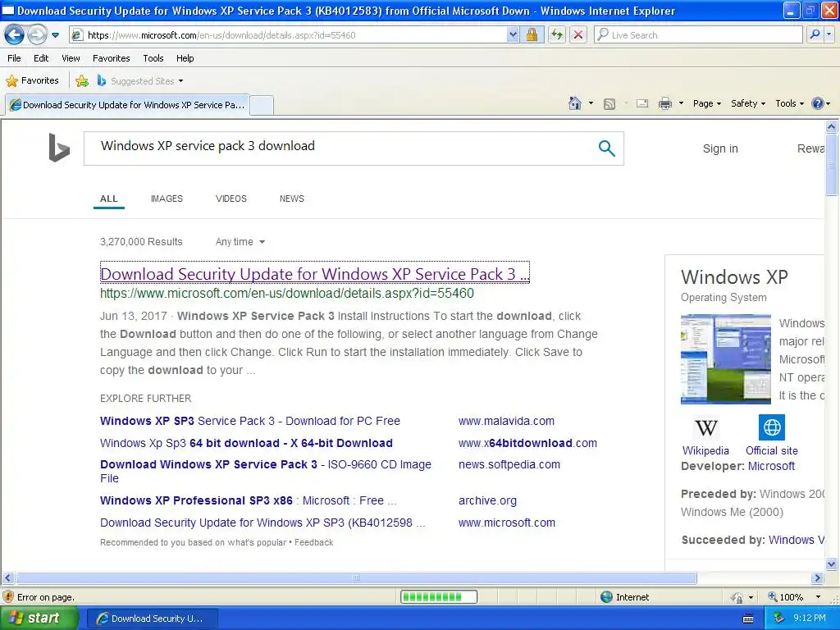Click inside the Live Search box

coord(699,34)
